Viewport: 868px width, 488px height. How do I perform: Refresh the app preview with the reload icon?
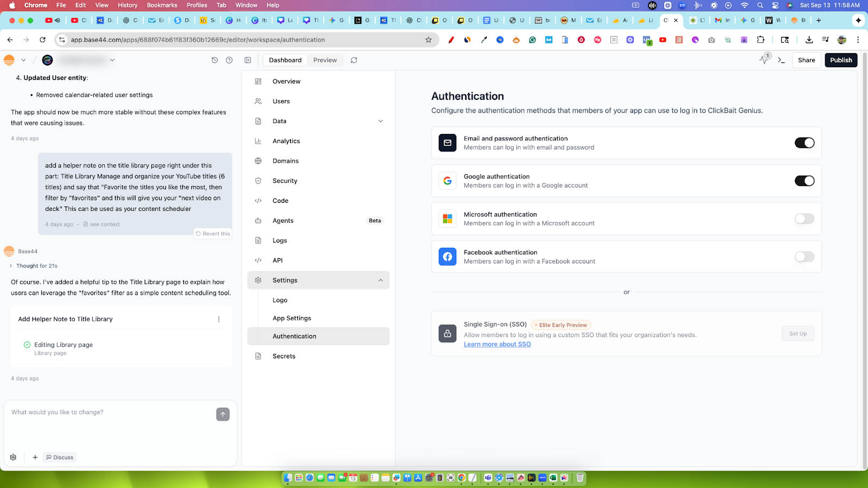(x=354, y=60)
